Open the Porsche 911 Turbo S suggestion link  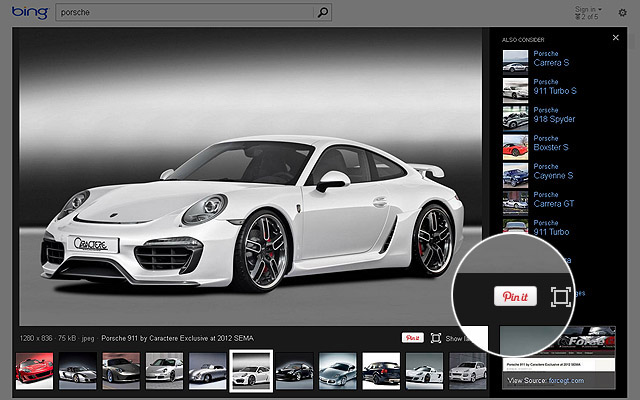click(555, 87)
